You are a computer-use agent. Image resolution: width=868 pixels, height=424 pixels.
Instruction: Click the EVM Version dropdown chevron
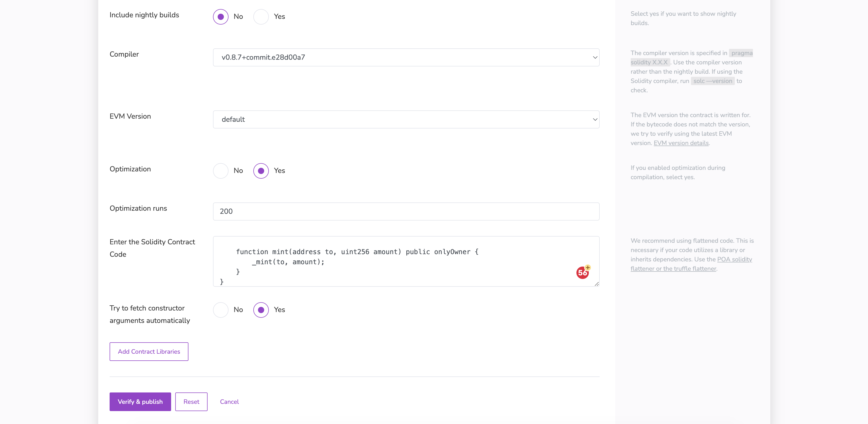595,119
